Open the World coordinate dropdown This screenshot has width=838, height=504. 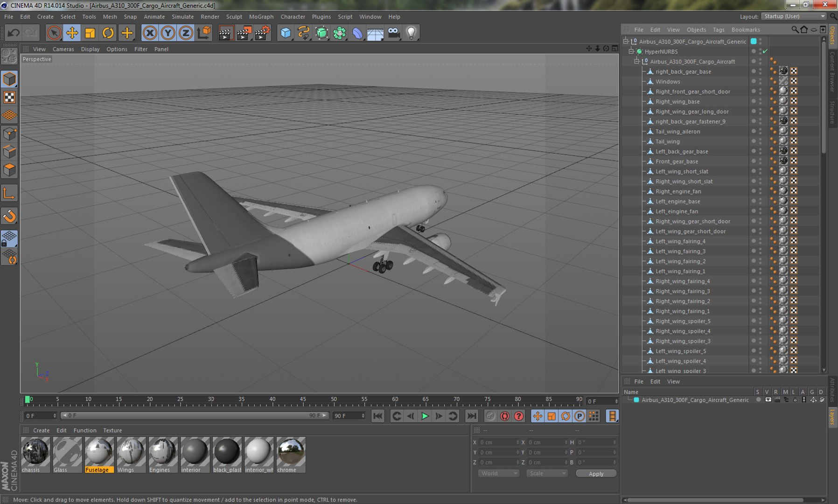pos(498,473)
